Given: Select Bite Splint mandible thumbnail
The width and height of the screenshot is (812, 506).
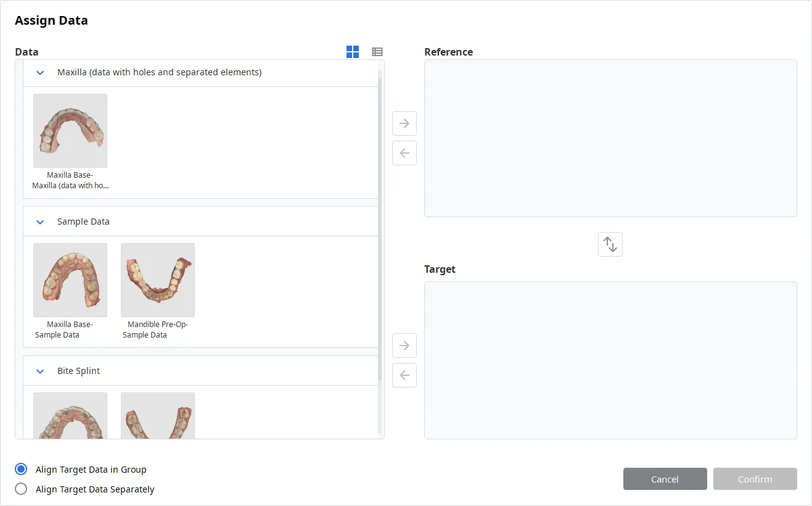Looking at the screenshot, I should click(x=158, y=415).
